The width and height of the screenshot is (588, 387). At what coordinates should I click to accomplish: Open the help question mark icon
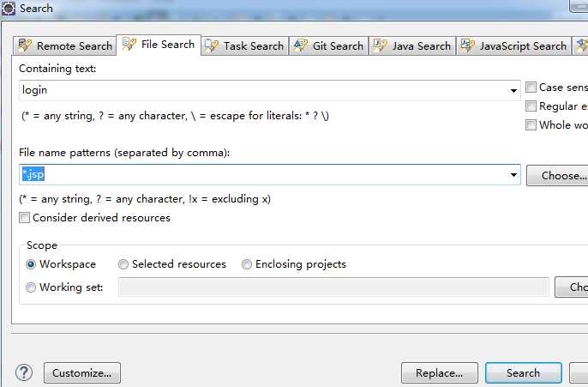pos(23,373)
